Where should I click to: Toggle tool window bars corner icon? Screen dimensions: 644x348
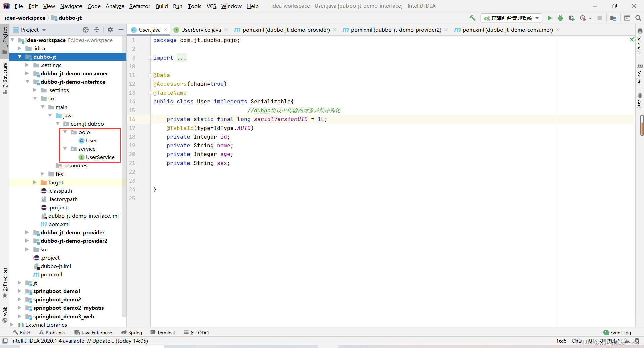(x=5, y=341)
